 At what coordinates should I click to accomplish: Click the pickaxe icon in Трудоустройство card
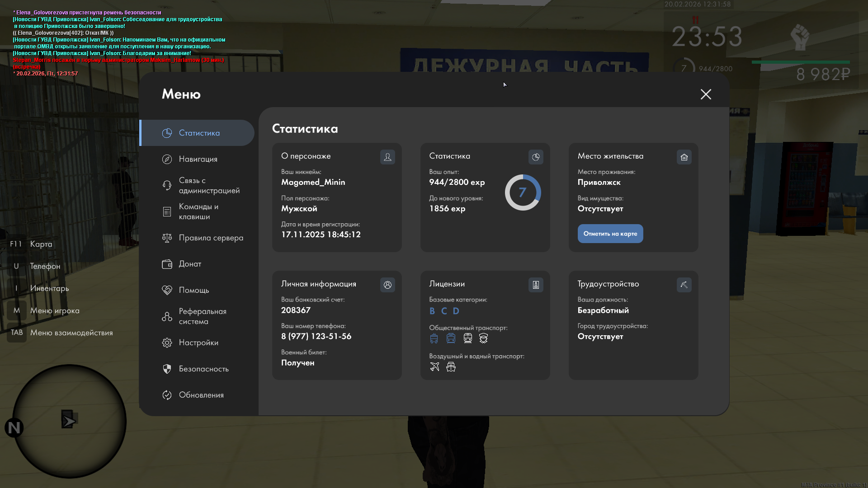pyautogui.click(x=684, y=285)
